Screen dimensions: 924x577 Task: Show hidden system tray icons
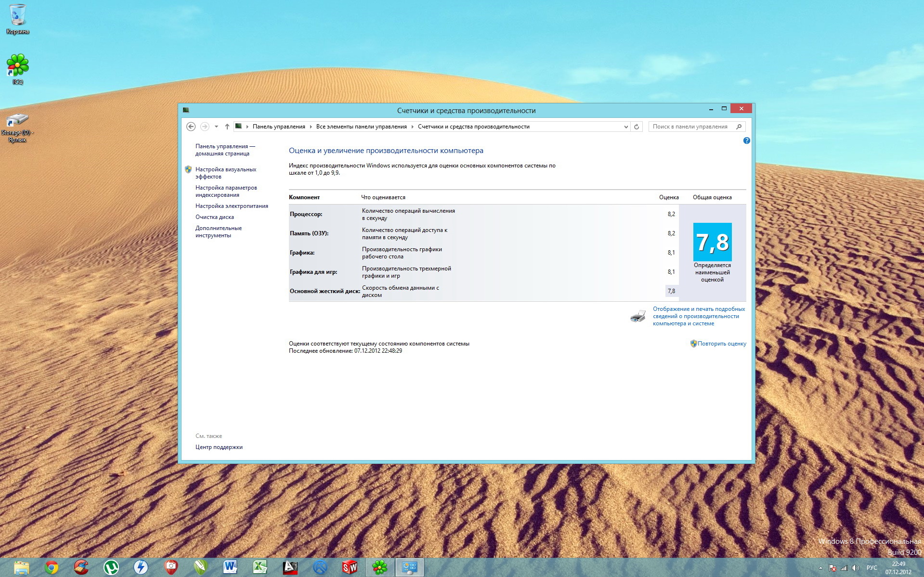[820, 568]
